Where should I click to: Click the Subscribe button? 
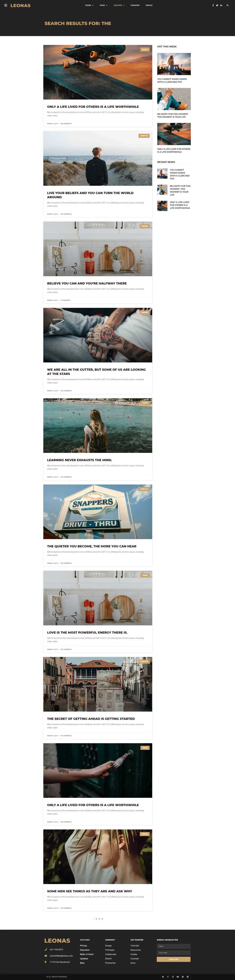[174, 959]
